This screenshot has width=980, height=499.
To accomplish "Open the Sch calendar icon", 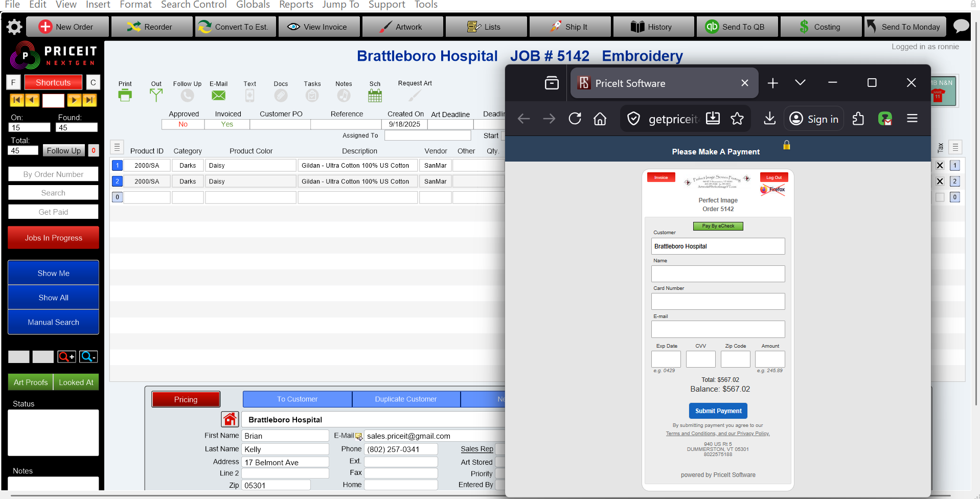I will tap(375, 95).
